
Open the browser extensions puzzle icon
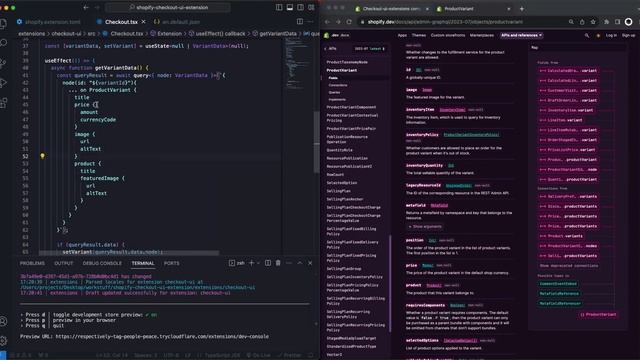click(x=607, y=22)
